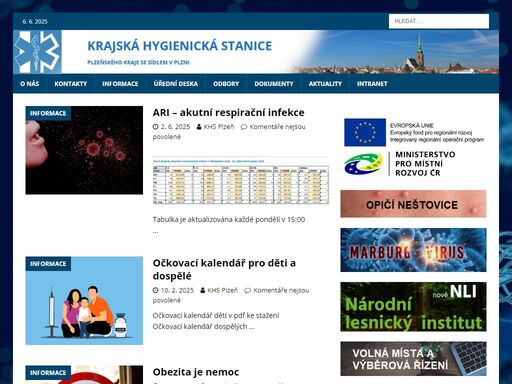Click the INFORMACE tag on the vaccination thumbnail
The image size is (512, 384).
coord(48,264)
